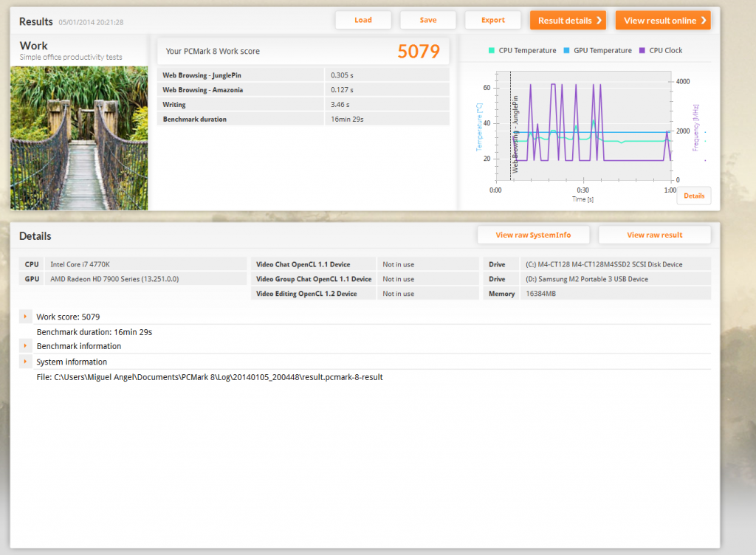Select the result file path text
The height and width of the screenshot is (555, 756).
tap(210, 377)
